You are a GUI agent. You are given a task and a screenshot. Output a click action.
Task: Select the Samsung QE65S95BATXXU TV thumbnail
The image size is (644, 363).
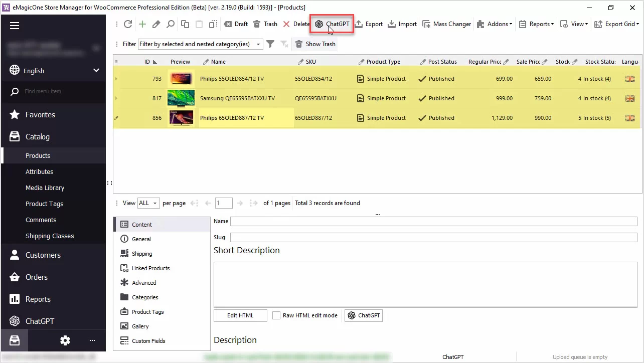[x=181, y=98]
